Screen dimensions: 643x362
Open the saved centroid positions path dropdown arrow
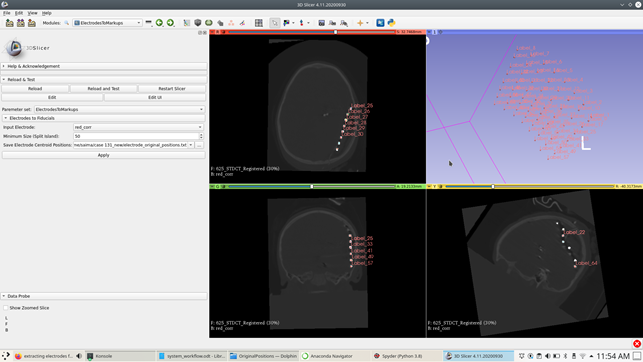pyautogui.click(x=191, y=145)
